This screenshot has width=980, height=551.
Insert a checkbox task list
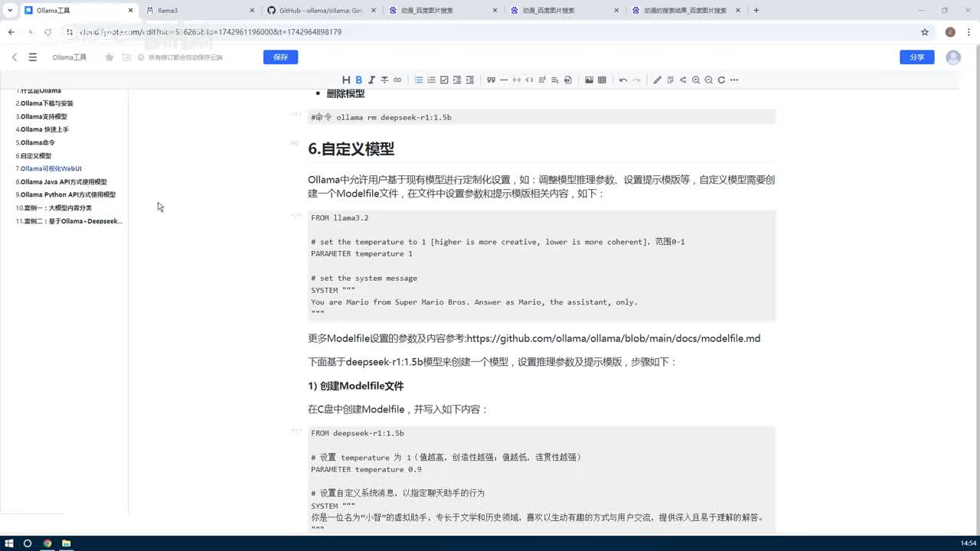point(444,80)
